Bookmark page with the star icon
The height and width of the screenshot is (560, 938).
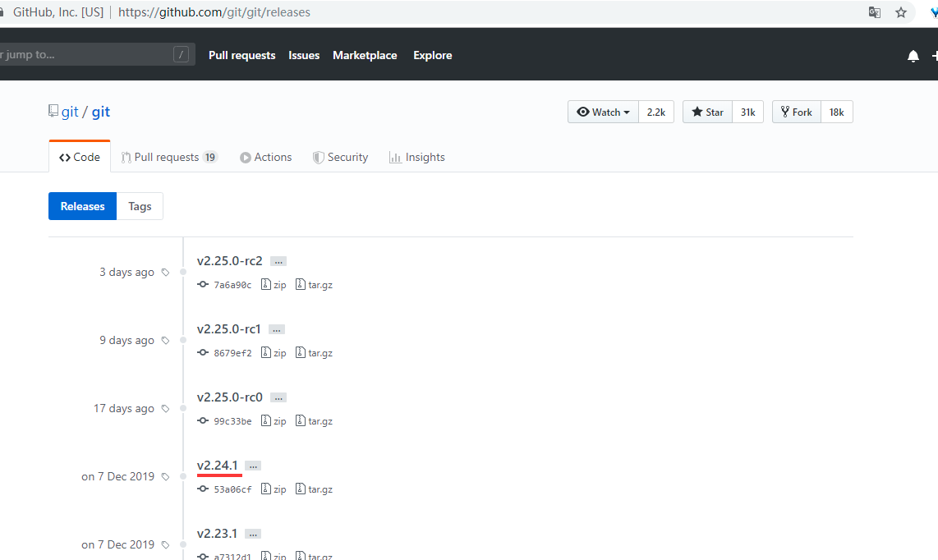pyautogui.click(x=901, y=12)
